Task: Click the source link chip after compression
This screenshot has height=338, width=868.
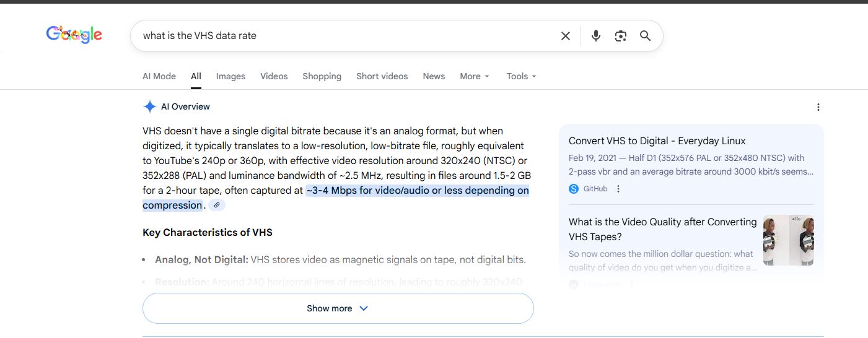Action: [x=216, y=206]
